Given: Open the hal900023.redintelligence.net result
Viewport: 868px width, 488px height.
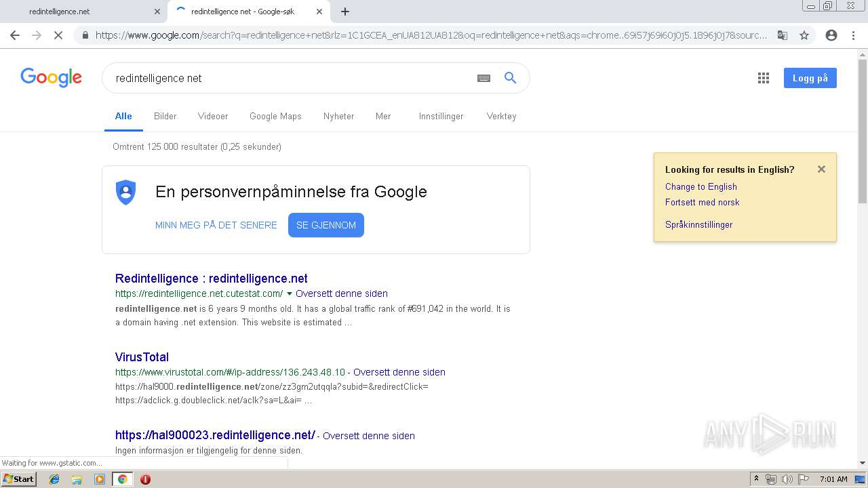Looking at the screenshot, I should click(215, 435).
